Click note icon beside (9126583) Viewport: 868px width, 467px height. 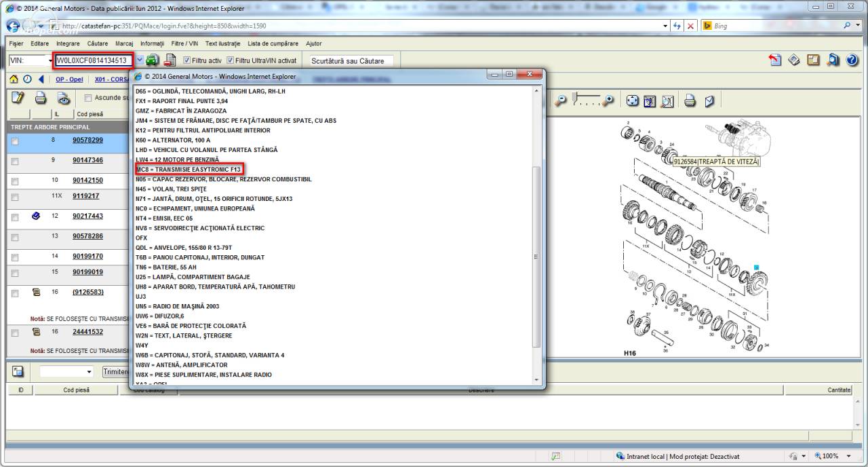point(36,292)
